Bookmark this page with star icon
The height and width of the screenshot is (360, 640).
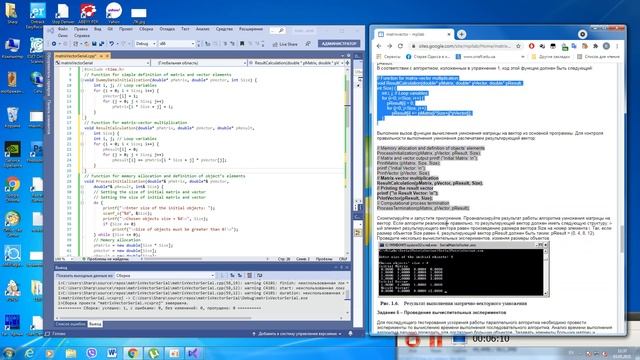pos(518,46)
